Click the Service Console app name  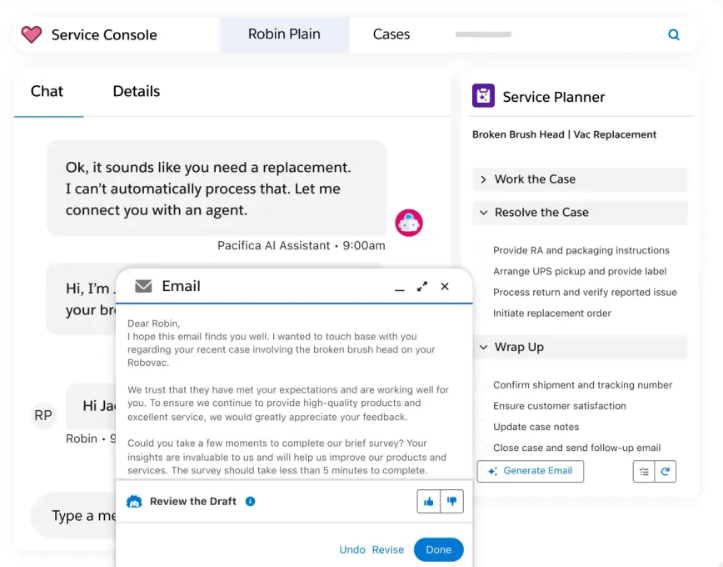click(104, 35)
